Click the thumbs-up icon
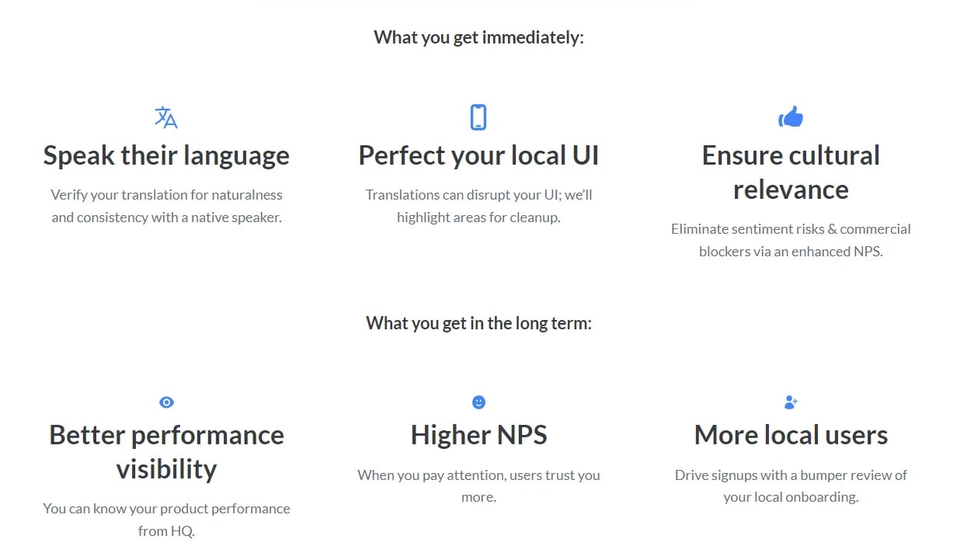This screenshot has height=560, width=960. (791, 117)
